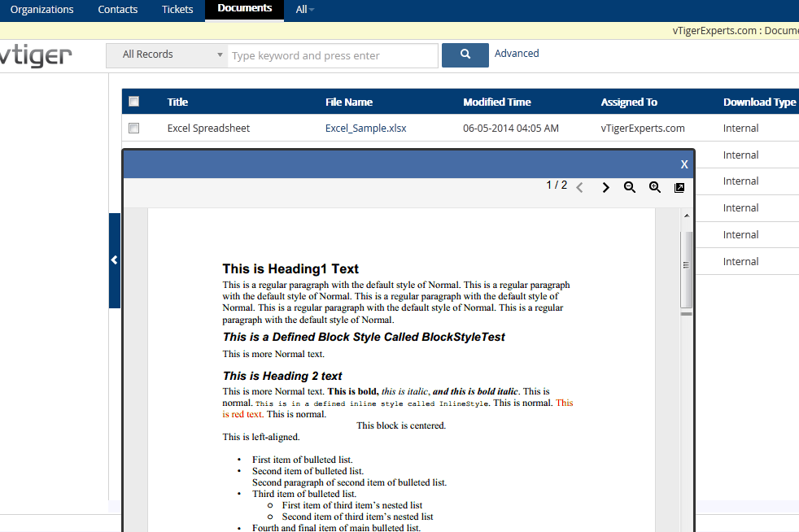Go to next page in document viewer
The height and width of the screenshot is (532, 799).
[605, 188]
